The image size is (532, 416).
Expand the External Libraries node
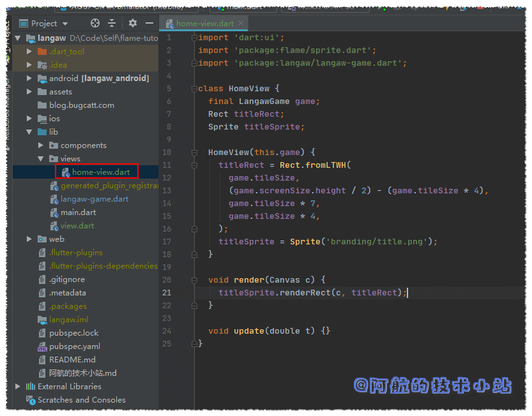(x=18, y=387)
